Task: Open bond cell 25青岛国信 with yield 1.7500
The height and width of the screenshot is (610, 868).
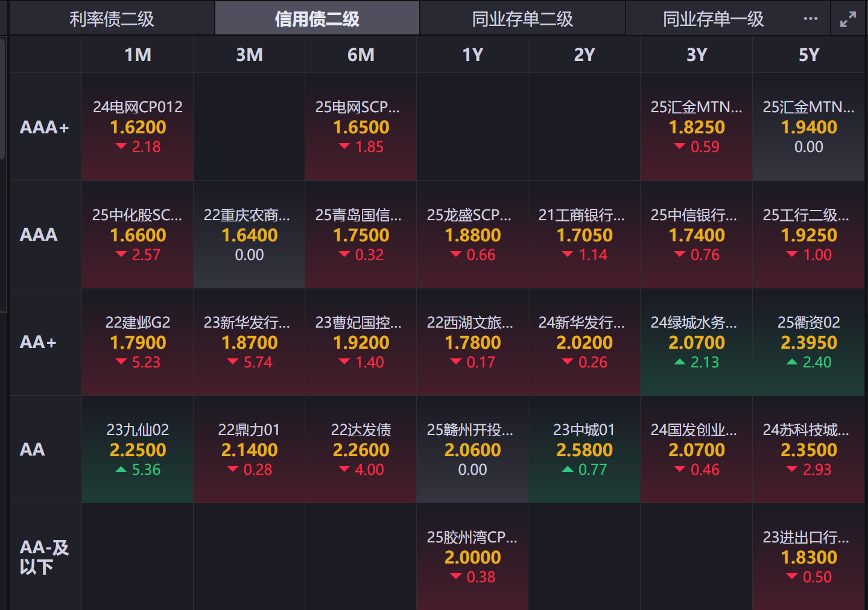Action: (x=361, y=235)
